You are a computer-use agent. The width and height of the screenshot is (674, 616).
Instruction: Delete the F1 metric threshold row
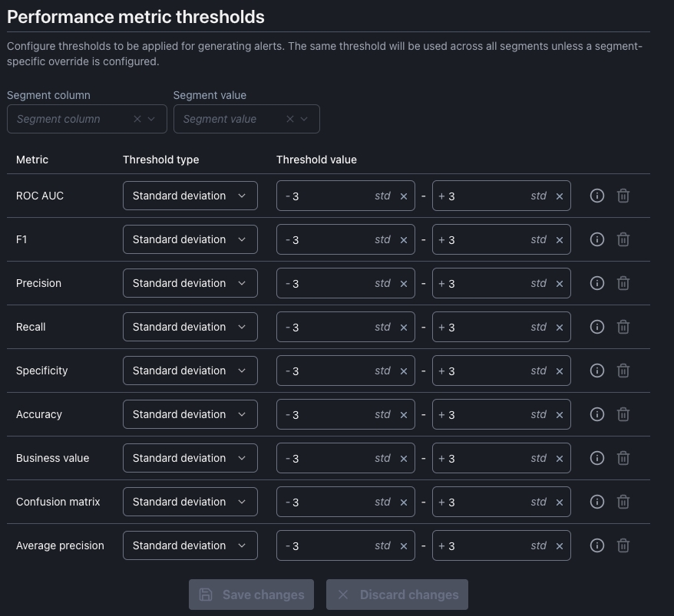click(623, 239)
